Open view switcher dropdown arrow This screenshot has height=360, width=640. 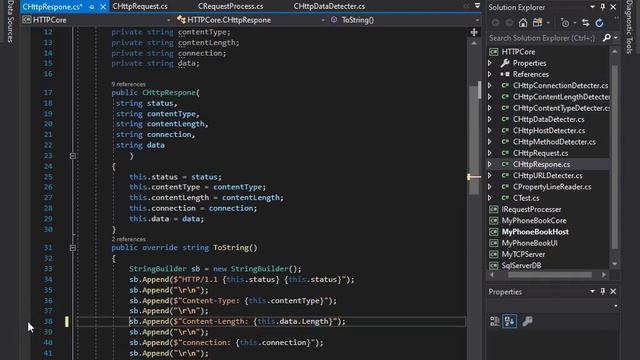pos(548,23)
